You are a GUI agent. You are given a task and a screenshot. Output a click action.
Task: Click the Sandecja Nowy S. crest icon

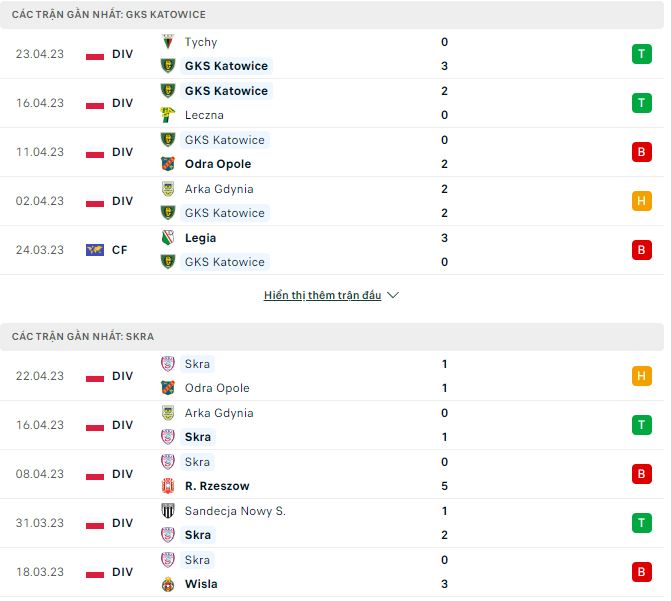click(168, 511)
